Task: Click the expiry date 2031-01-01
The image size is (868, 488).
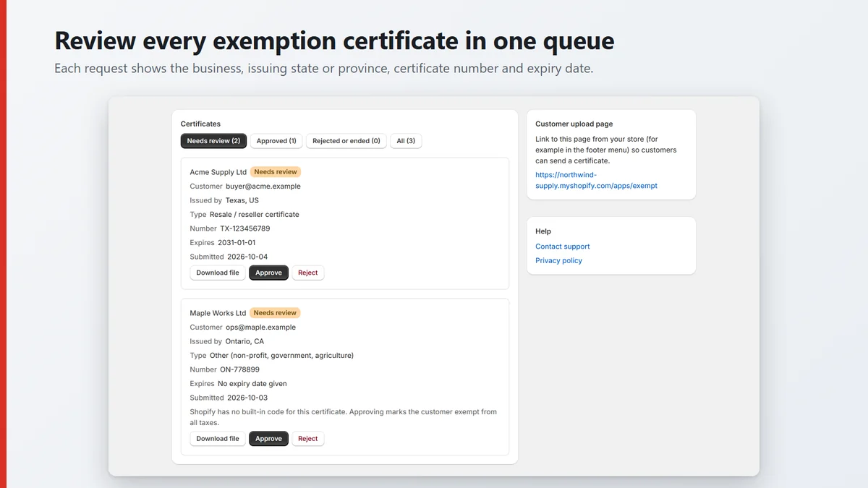Action: click(237, 243)
